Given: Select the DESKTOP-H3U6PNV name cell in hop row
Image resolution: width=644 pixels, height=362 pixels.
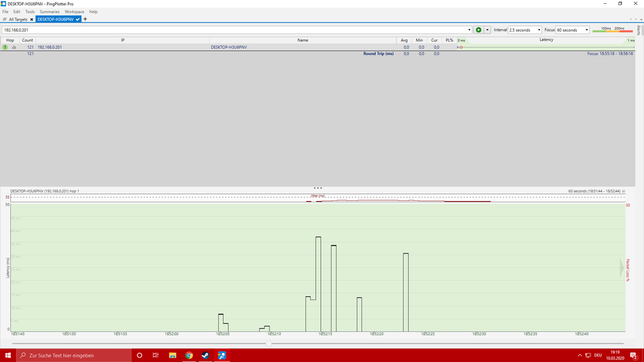Looking at the screenshot, I should click(x=229, y=47).
